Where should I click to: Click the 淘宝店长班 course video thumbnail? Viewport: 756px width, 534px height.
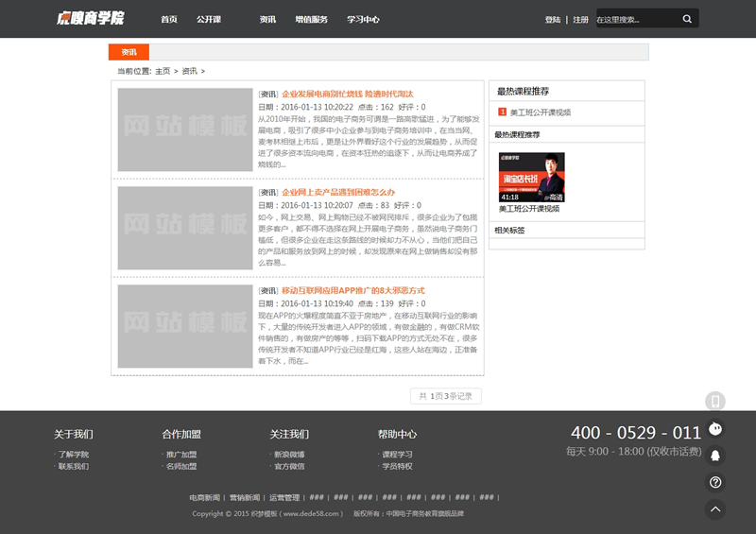[531, 177]
